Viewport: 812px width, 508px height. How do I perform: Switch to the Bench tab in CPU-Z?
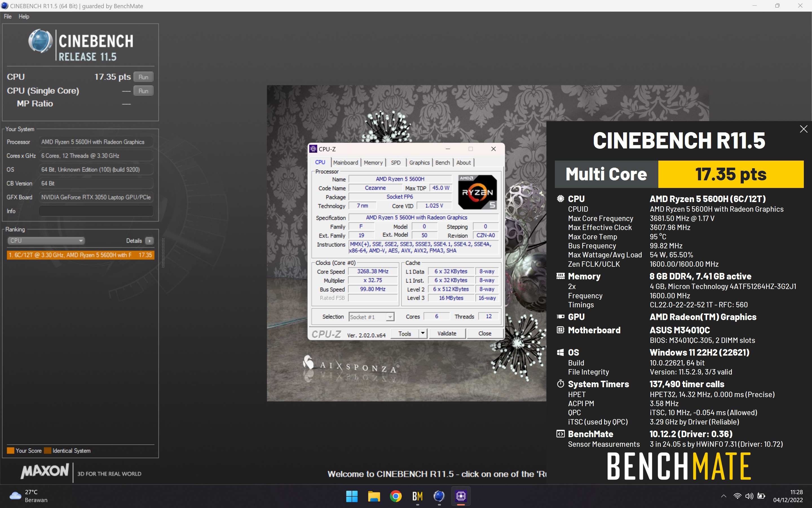click(443, 163)
